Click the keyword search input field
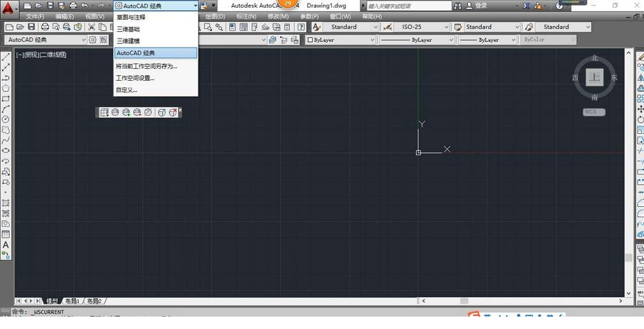Image resolution: width=644 pixels, height=329 pixels. [x=409, y=6]
